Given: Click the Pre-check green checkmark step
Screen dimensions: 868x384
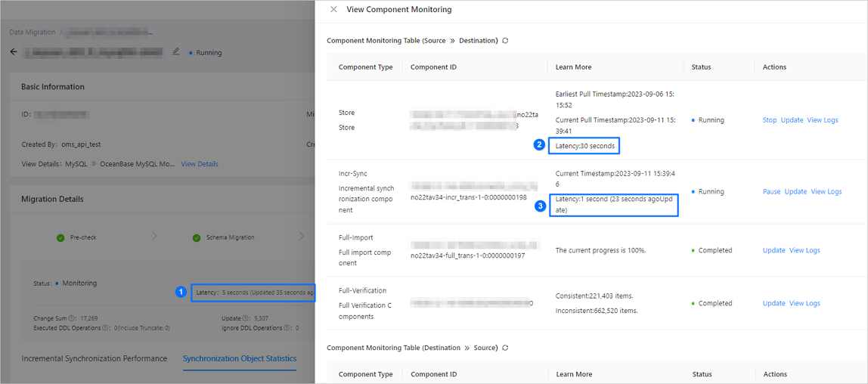Looking at the screenshot, I should tap(60, 237).
